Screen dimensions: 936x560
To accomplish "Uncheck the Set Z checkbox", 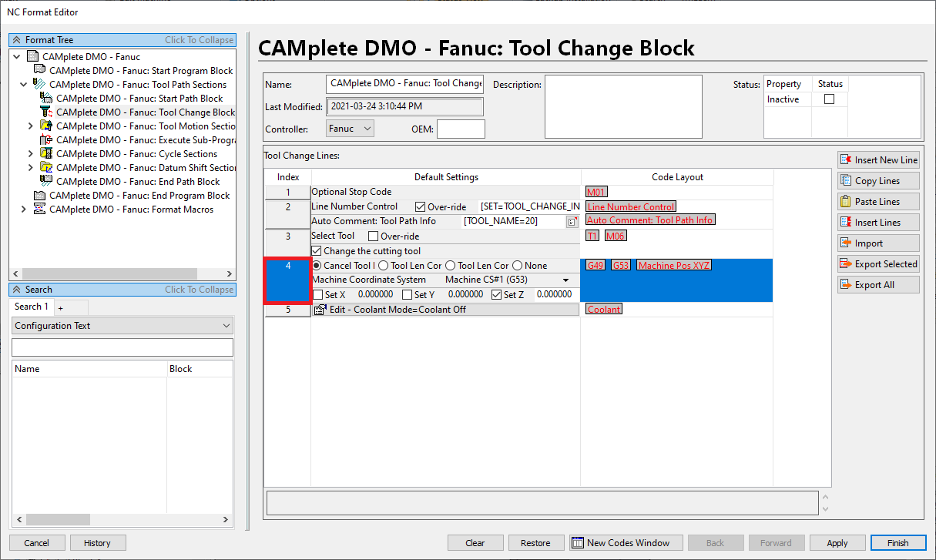I will point(497,294).
